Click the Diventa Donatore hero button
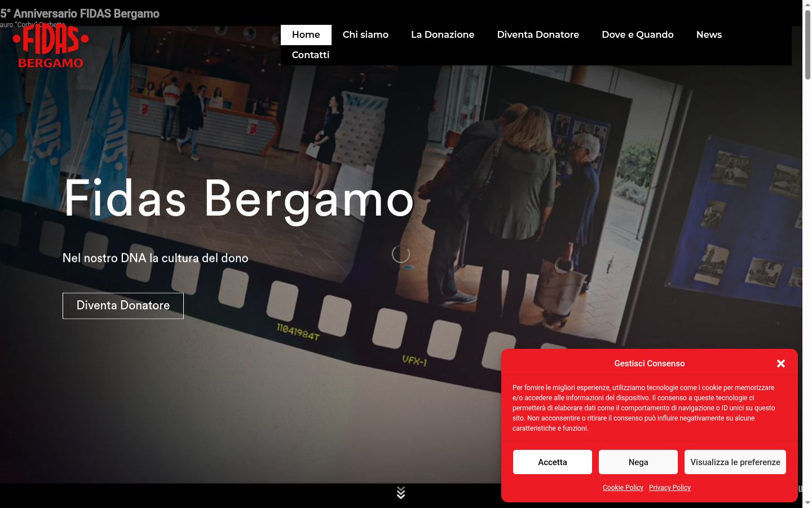The height and width of the screenshot is (508, 812). [x=123, y=305]
